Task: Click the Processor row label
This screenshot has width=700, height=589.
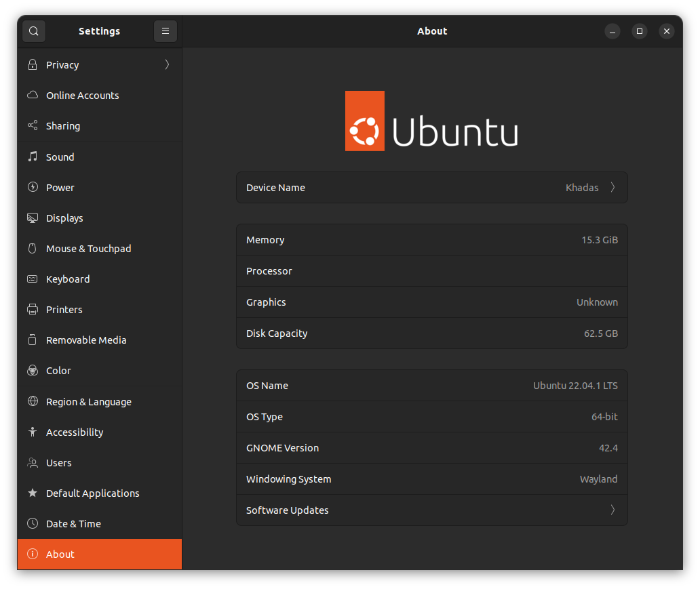Action: [x=269, y=271]
